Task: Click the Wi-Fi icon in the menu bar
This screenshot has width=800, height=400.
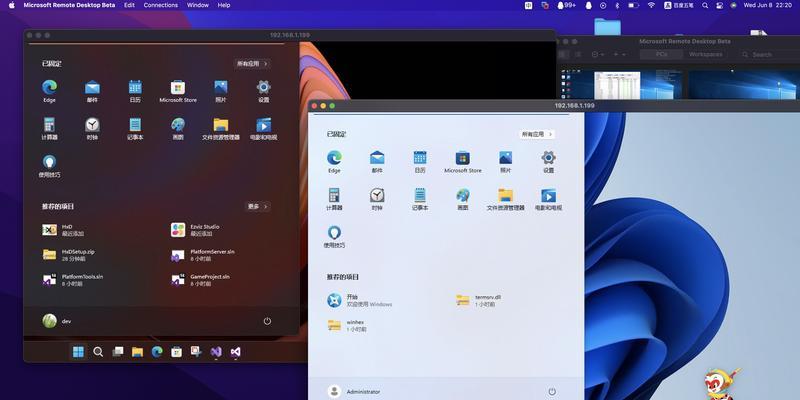Action: (x=651, y=5)
